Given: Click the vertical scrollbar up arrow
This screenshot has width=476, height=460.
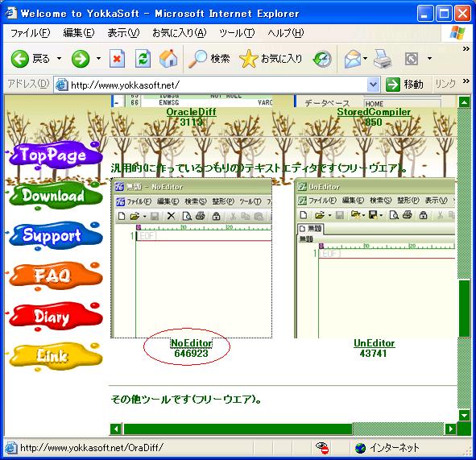Looking at the screenshot, I should point(464,102).
